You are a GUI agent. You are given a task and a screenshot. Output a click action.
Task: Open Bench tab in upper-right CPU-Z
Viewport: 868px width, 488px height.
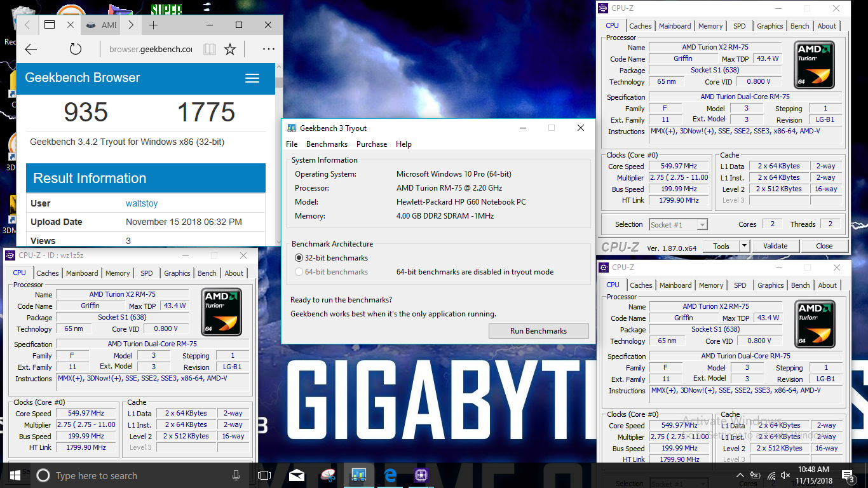point(800,26)
